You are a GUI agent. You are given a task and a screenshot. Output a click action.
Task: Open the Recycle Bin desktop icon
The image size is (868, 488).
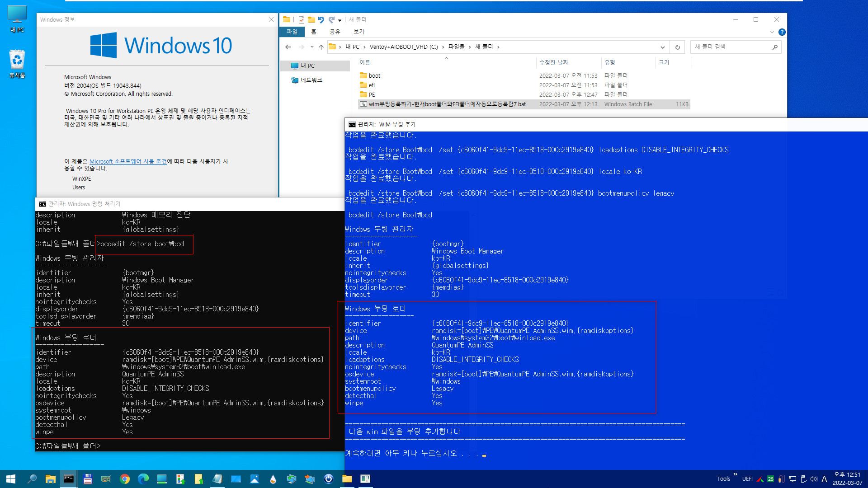(x=17, y=64)
